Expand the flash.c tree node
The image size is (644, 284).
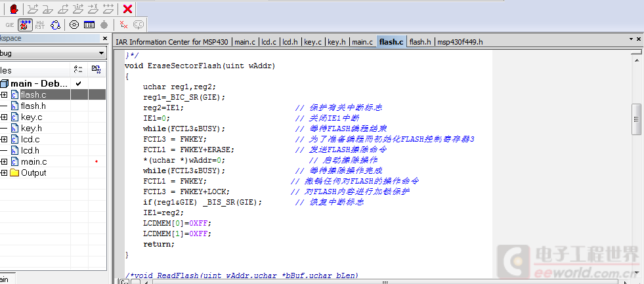4,95
